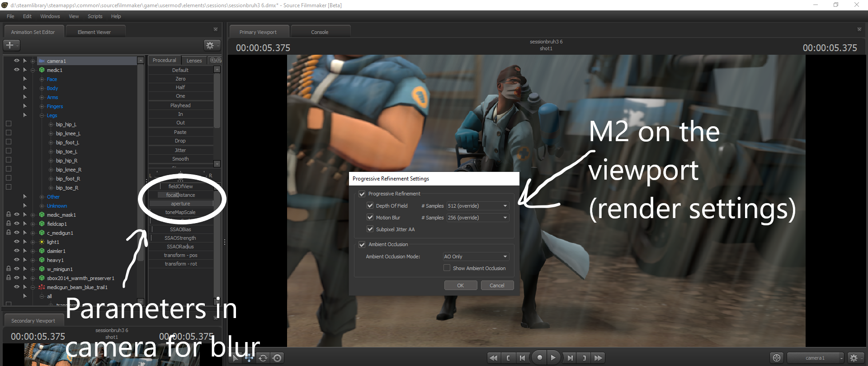
Task: Click the particle icon for medicgun_beam_blue_trail1
Action: pyautogui.click(x=42, y=287)
